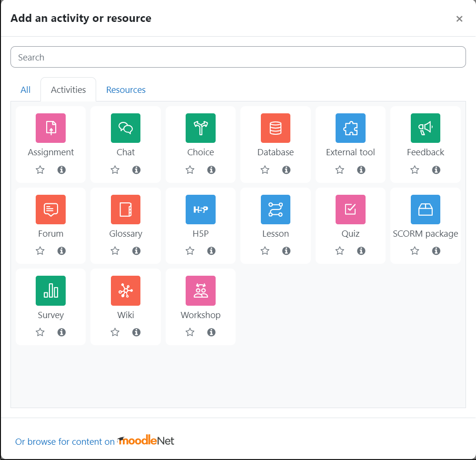Choose the Survey bar chart icon
Screen dimensions: 476x460
[x=51, y=290]
